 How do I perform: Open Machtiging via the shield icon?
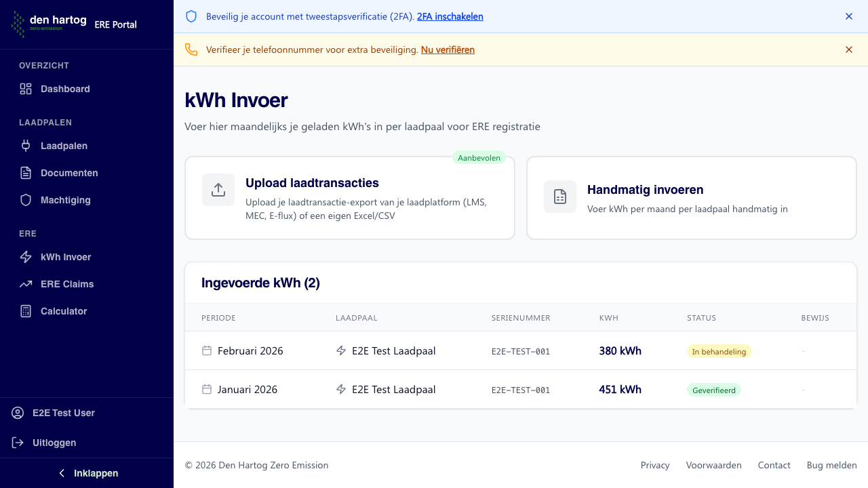coord(25,200)
